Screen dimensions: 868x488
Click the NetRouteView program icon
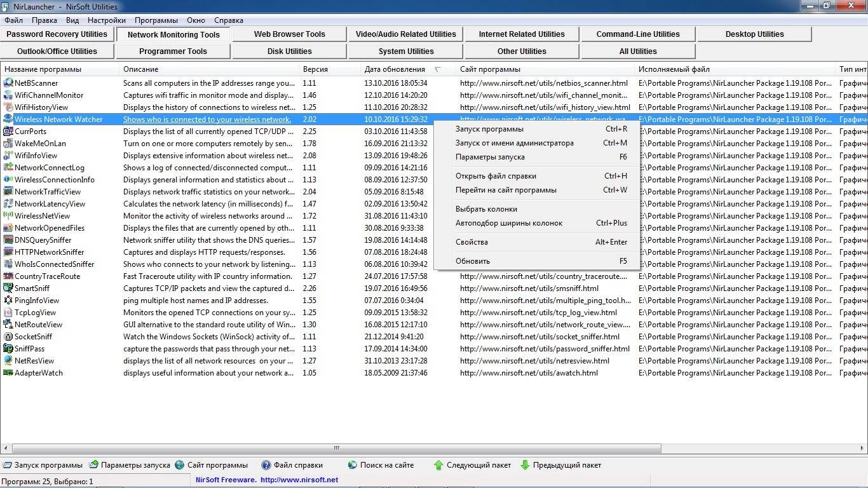(8, 324)
